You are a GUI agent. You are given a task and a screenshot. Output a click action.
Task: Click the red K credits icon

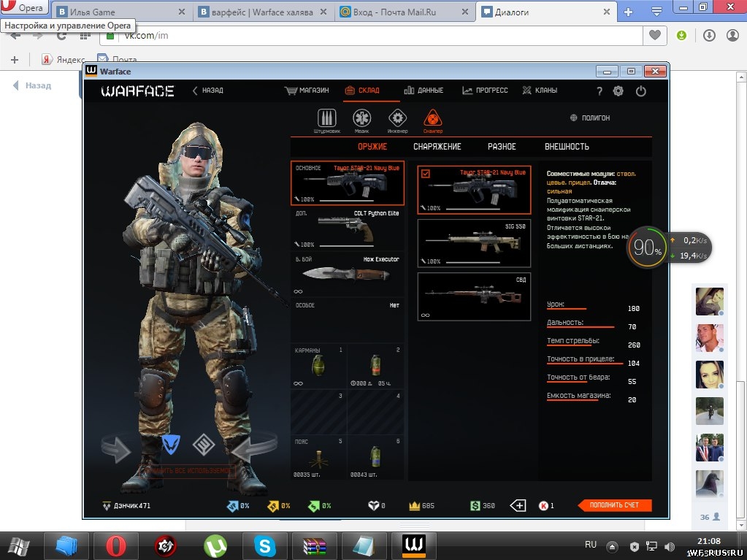(543, 506)
